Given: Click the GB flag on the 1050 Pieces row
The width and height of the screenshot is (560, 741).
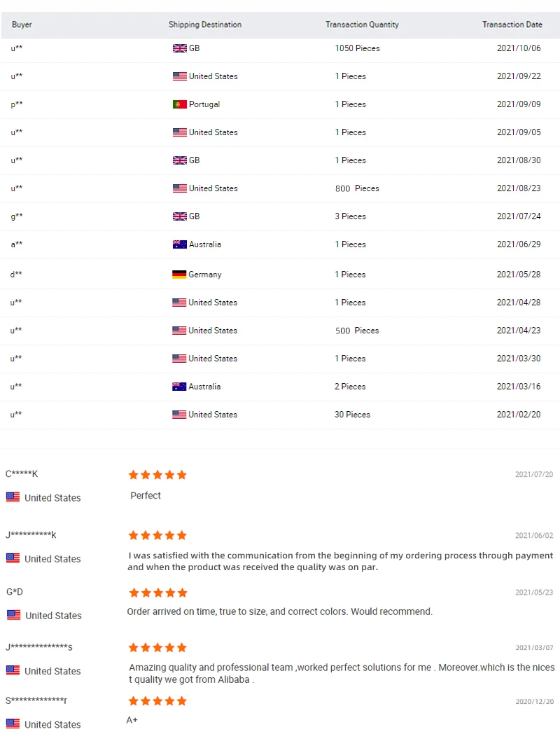Looking at the screenshot, I should (x=179, y=48).
